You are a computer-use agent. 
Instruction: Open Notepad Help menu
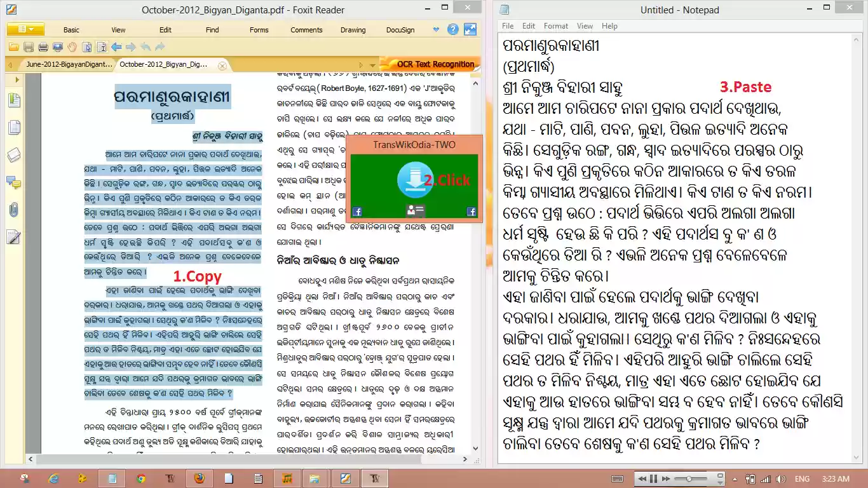click(609, 26)
